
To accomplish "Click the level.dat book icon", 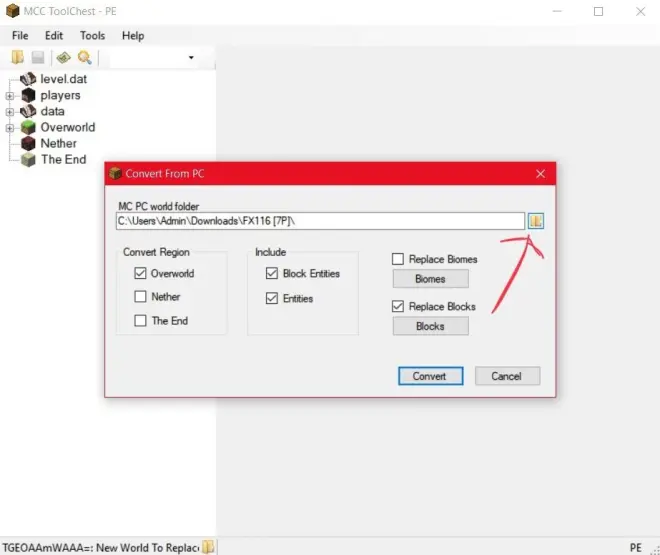I will (x=28, y=79).
